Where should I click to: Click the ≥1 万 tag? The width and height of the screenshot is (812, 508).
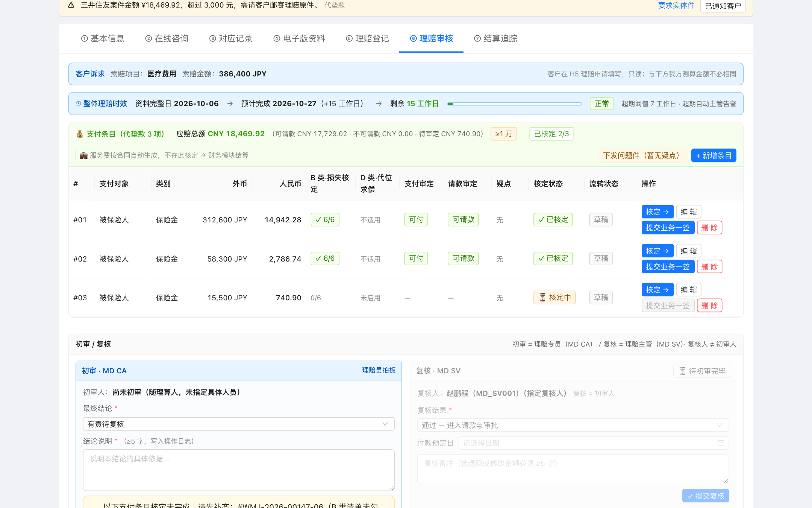tap(504, 134)
